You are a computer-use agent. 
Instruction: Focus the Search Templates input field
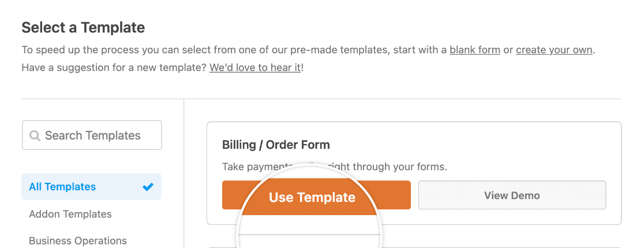(x=98, y=136)
